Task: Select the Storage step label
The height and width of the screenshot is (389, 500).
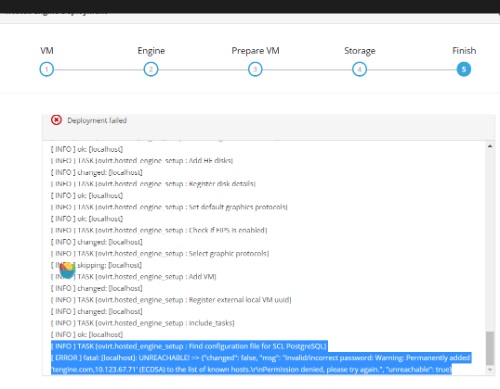Action: [360, 51]
